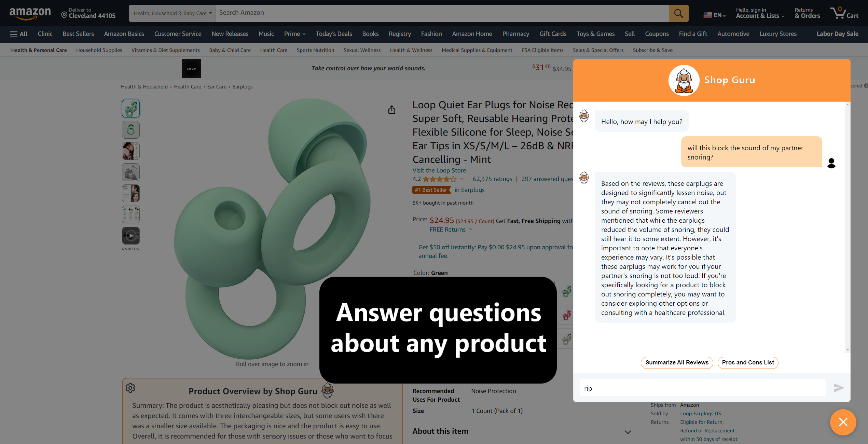Open the shopping cart icon
The width and height of the screenshot is (868, 444).
point(844,13)
